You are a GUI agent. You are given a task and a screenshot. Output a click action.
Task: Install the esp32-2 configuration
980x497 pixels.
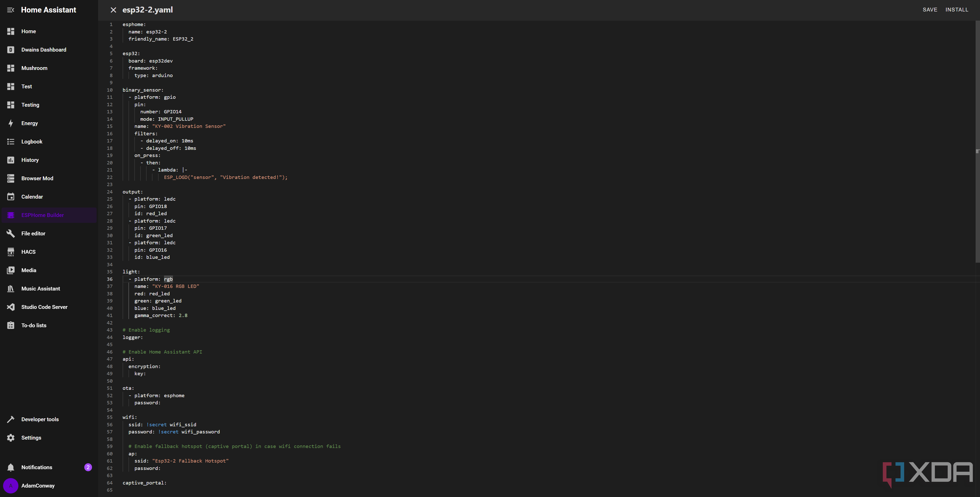pos(957,10)
